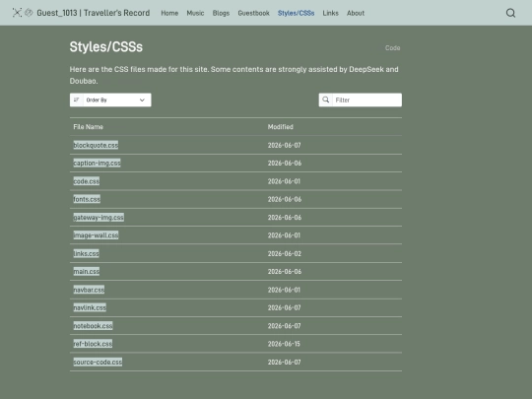Open the Links menu item

331,13
